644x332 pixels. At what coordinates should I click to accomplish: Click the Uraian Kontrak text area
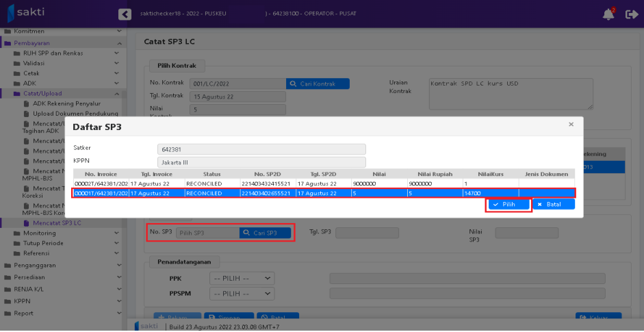(x=510, y=93)
